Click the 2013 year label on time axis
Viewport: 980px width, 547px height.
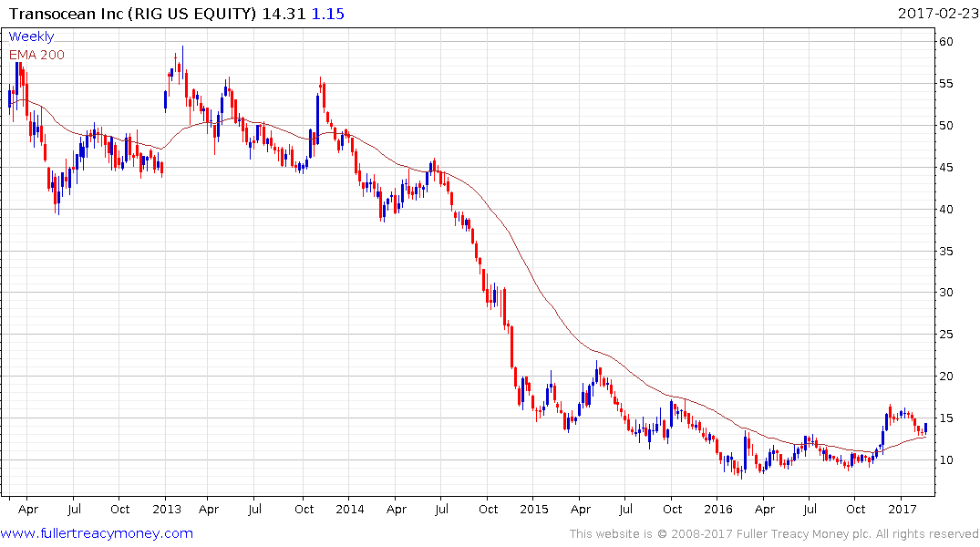click(x=167, y=510)
